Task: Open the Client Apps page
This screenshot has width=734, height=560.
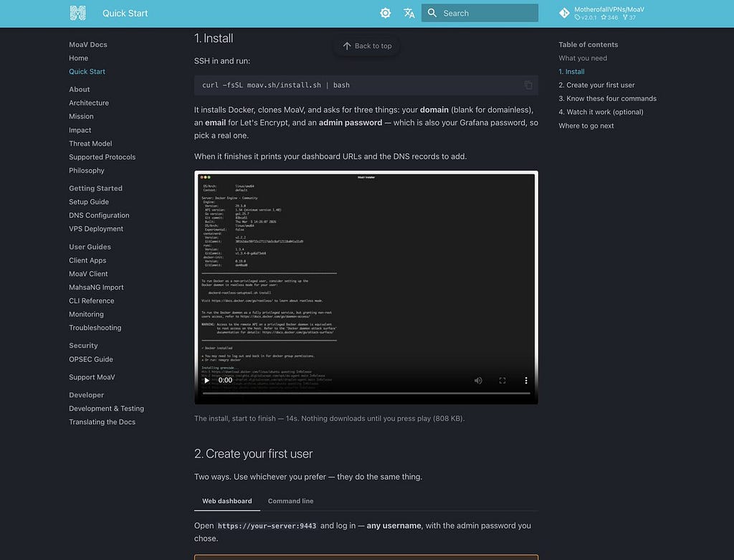Action: 87,260
